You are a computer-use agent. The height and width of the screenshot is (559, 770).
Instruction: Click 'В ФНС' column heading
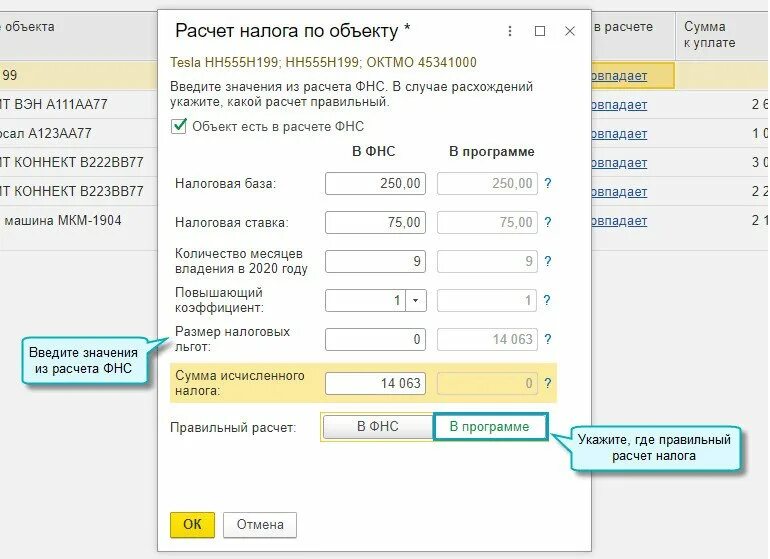point(374,151)
